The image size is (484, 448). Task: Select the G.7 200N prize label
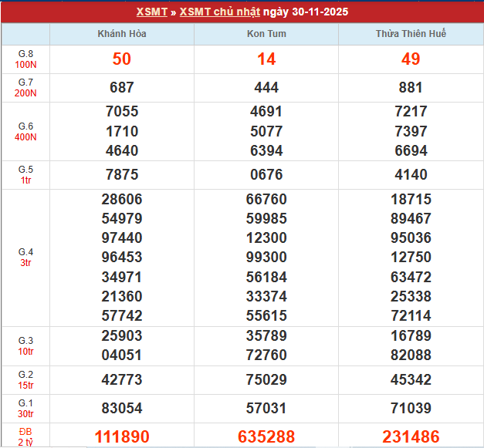[25, 88]
